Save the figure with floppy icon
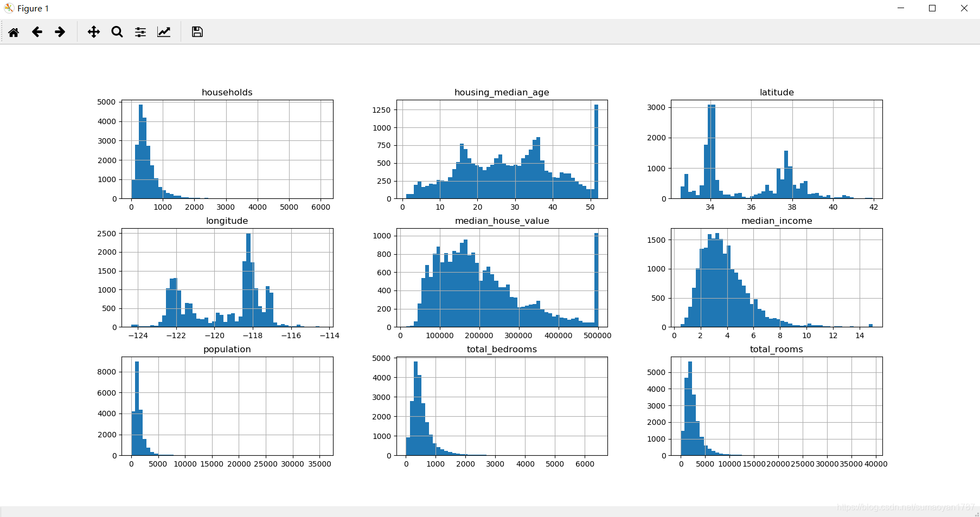980x517 pixels. click(x=197, y=32)
